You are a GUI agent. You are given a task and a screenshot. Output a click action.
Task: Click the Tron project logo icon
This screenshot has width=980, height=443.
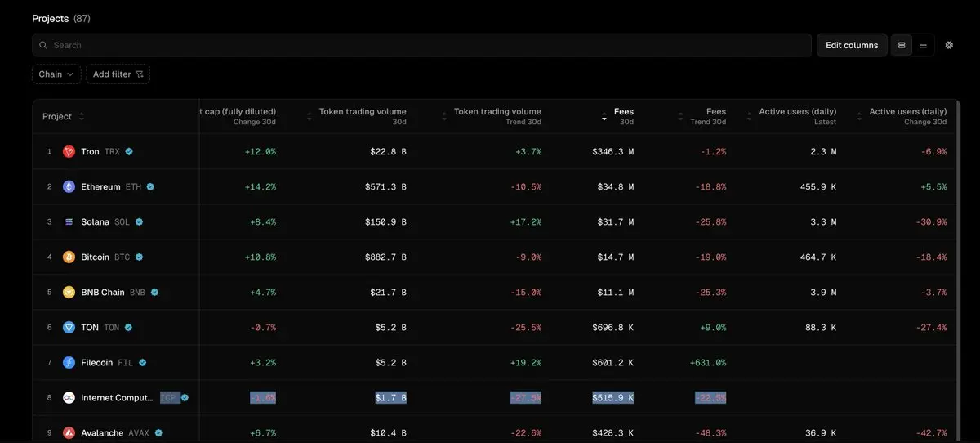[x=69, y=151]
